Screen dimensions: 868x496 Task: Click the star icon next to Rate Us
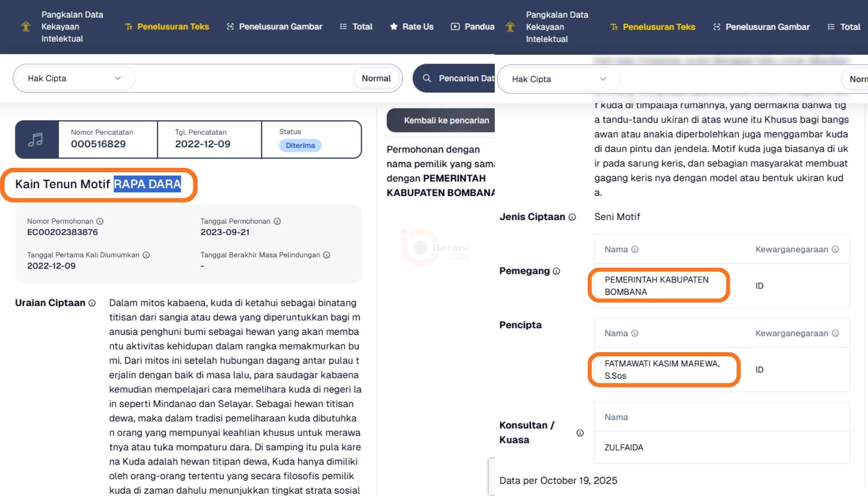pyautogui.click(x=393, y=26)
